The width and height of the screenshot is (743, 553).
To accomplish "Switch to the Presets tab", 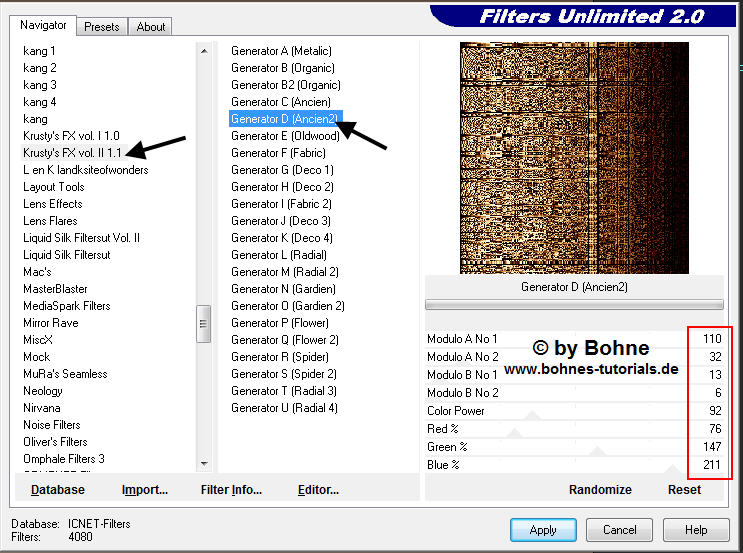I will [102, 27].
